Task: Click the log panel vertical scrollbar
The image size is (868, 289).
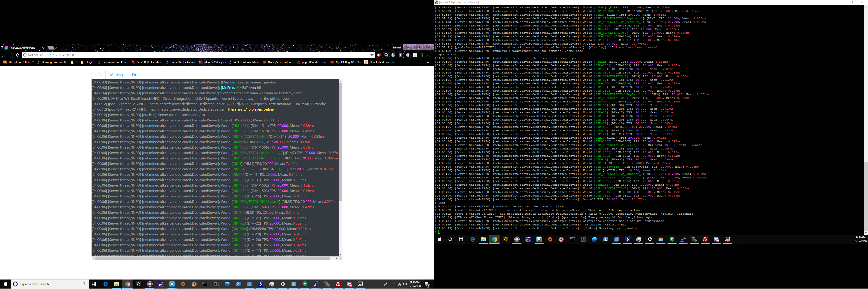Action: click(x=340, y=142)
